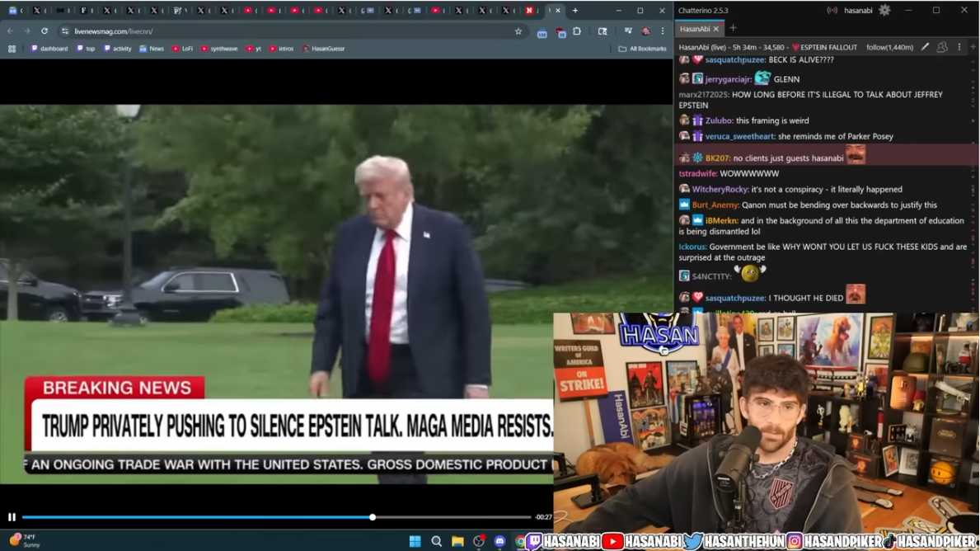Open Chrome three-dot menu
This screenshot has width=980, height=551.
click(x=663, y=31)
